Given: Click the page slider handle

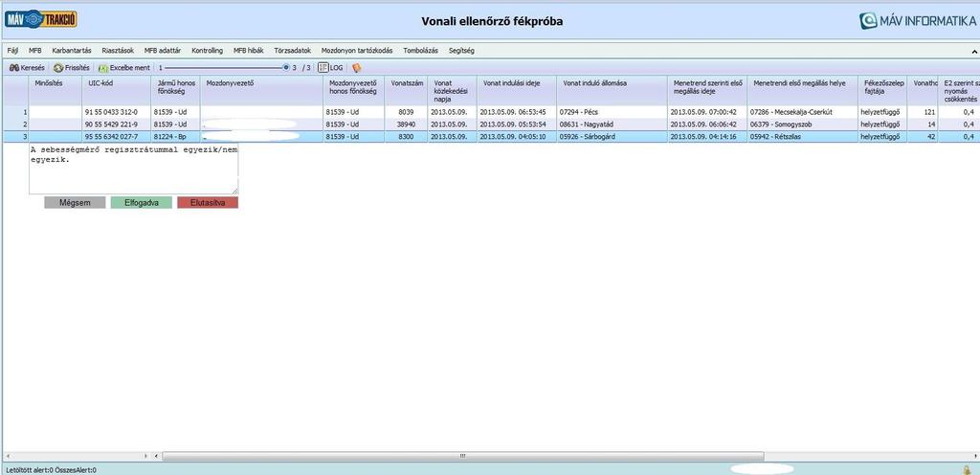Looking at the screenshot, I should click(x=286, y=67).
